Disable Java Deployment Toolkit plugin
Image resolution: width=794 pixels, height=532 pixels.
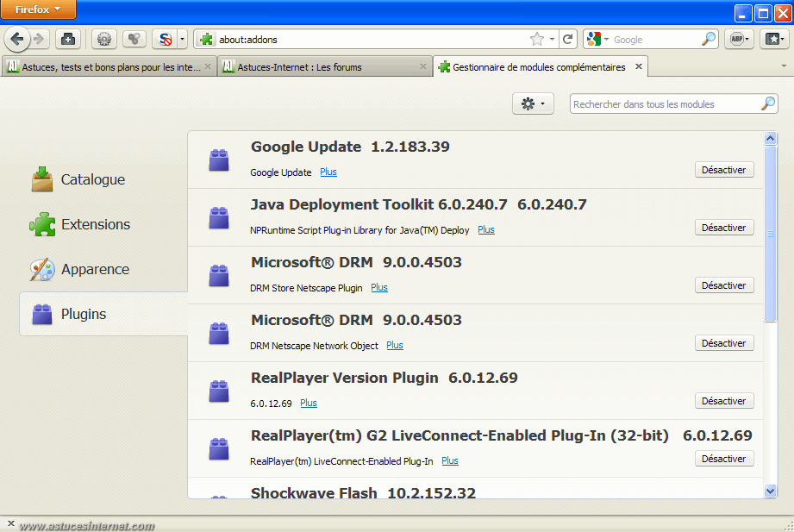click(724, 228)
